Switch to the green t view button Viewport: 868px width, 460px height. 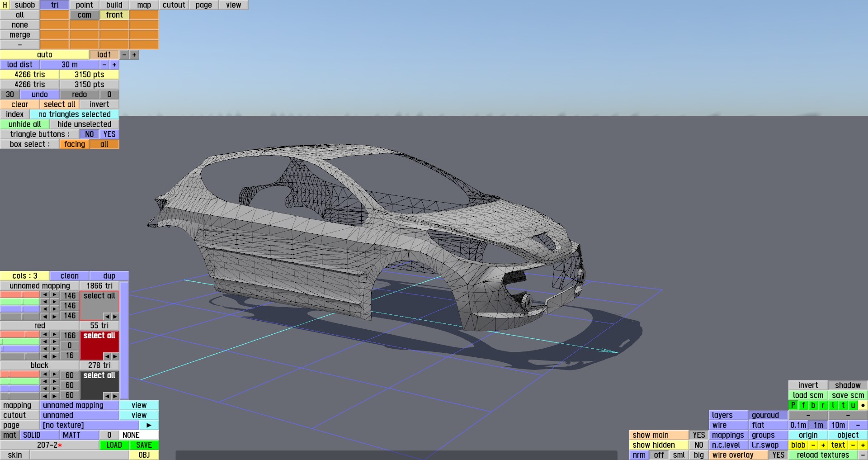(843, 405)
